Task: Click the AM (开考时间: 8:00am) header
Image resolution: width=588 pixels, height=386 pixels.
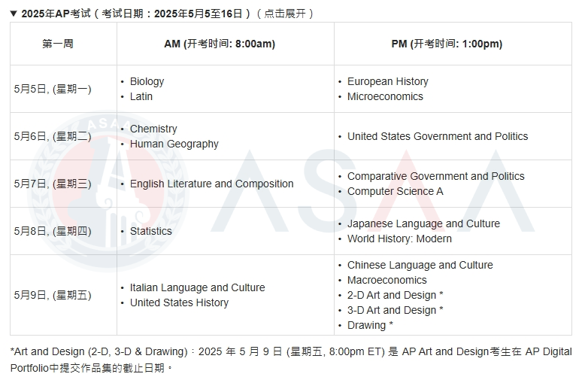Action: pyautogui.click(x=220, y=44)
